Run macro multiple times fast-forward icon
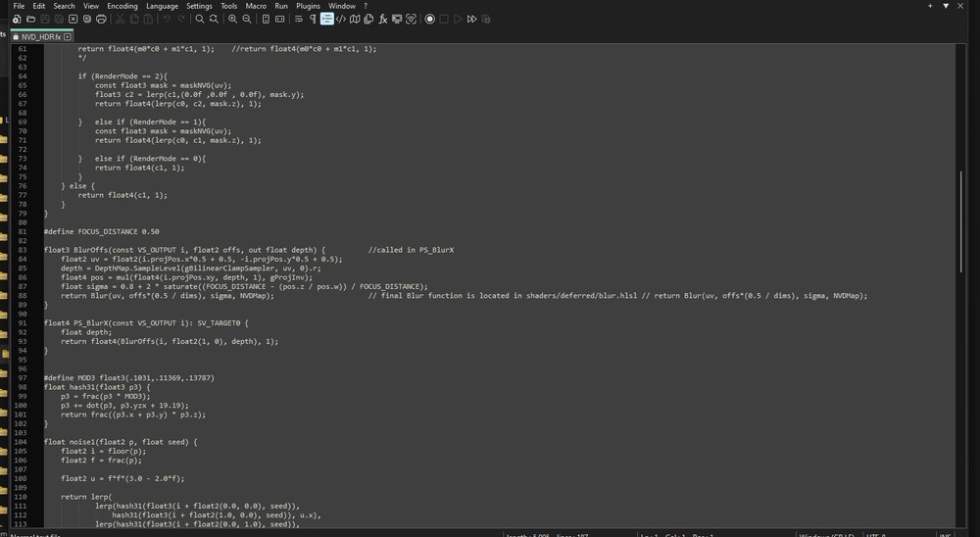The width and height of the screenshot is (980, 537). (x=472, y=20)
